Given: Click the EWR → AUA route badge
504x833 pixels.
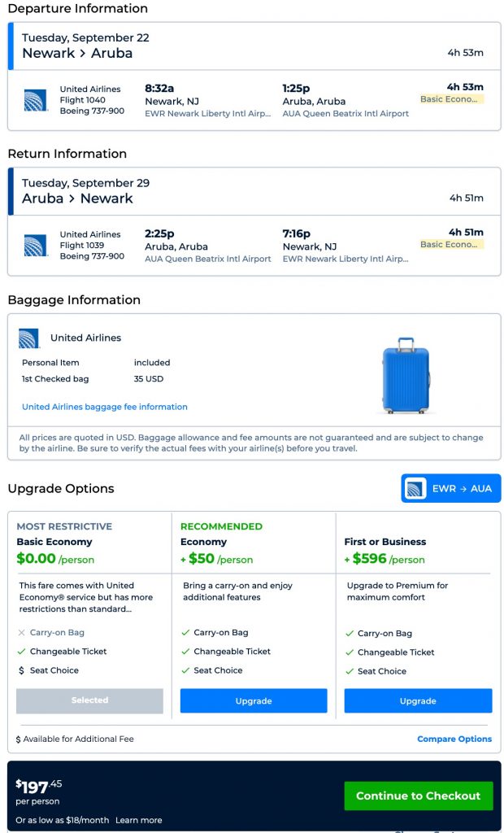Looking at the screenshot, I should click(x=451, y=488).
